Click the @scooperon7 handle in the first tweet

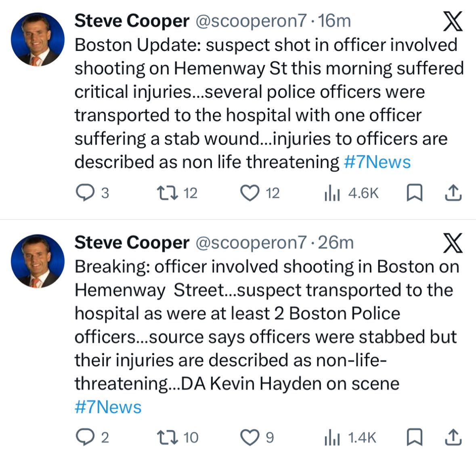pyautogui.click(x=251, y=21)
